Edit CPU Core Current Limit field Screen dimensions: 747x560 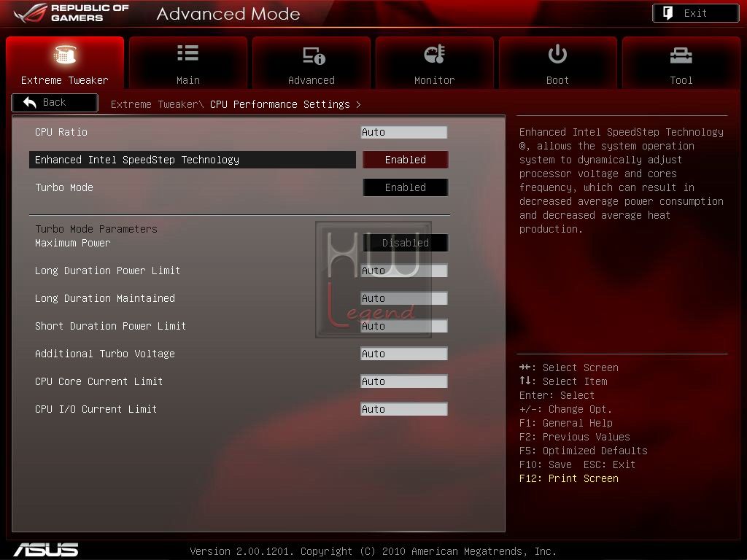[404, 381]
